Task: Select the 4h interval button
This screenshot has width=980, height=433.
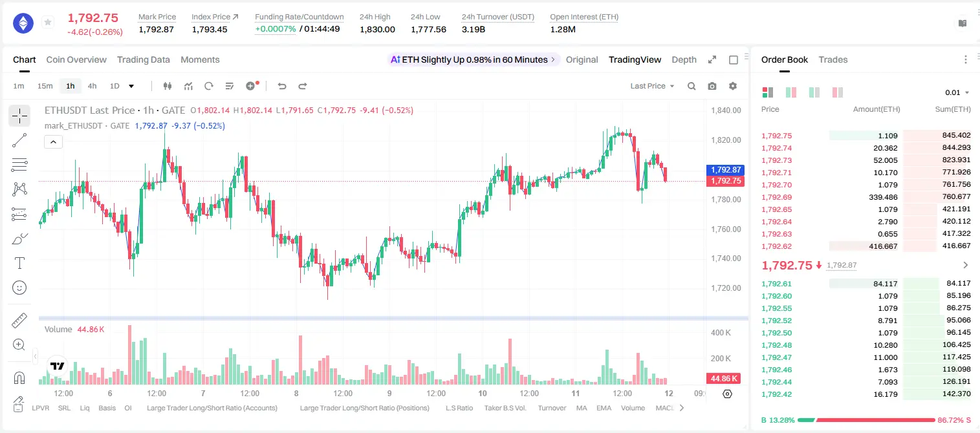Action: pyautogui.click(x=93, y=86)
